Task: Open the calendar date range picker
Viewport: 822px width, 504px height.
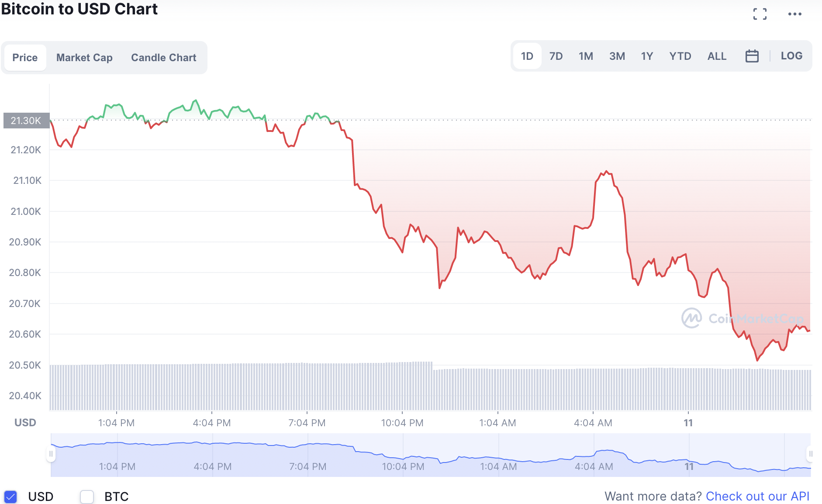Action: (x=752, y=56)
